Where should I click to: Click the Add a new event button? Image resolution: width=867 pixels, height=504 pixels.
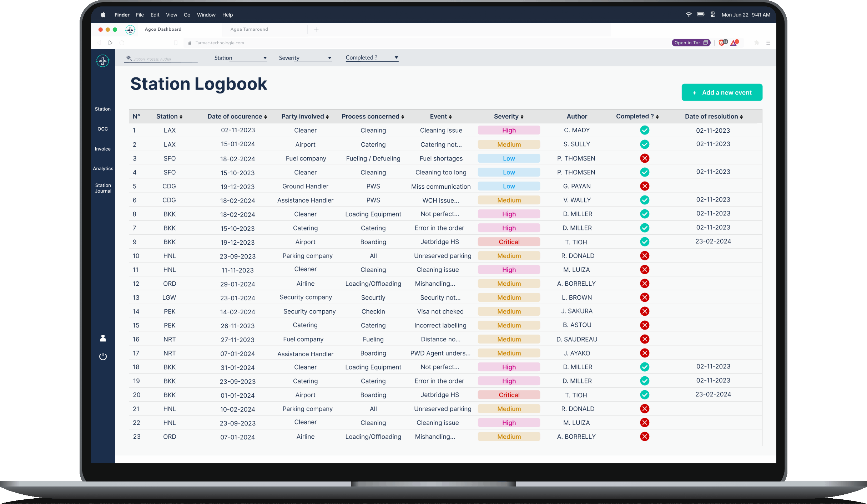722,93
